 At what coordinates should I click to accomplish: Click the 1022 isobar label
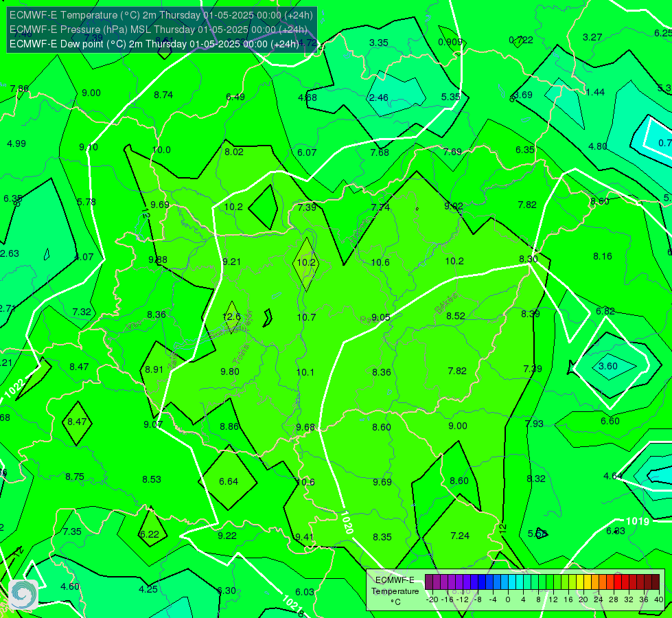(14, 388)
